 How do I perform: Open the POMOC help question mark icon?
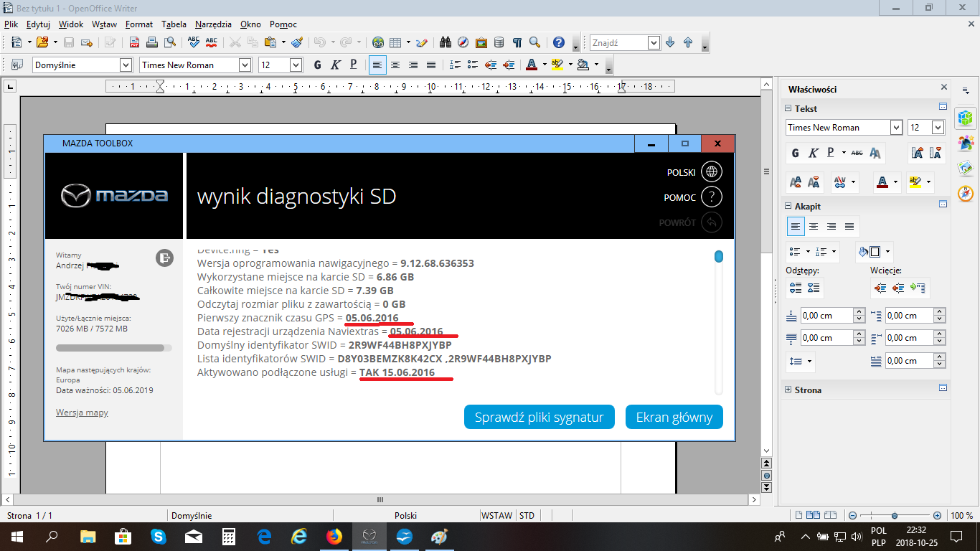[711, 197]
